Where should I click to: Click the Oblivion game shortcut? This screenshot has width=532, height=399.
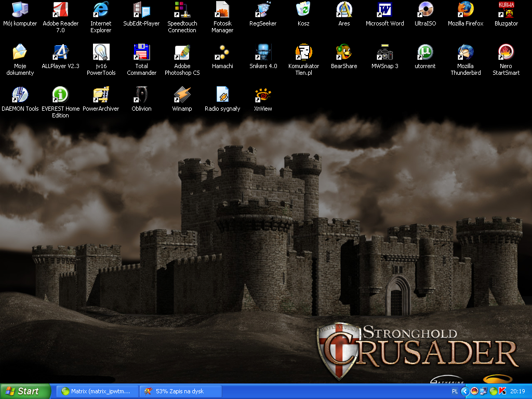[x=141, y=95]
